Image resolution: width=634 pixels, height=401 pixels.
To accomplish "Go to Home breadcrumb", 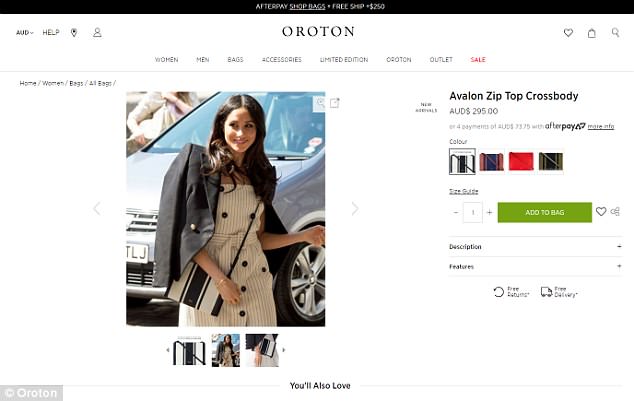I will (x=28, y=83).
